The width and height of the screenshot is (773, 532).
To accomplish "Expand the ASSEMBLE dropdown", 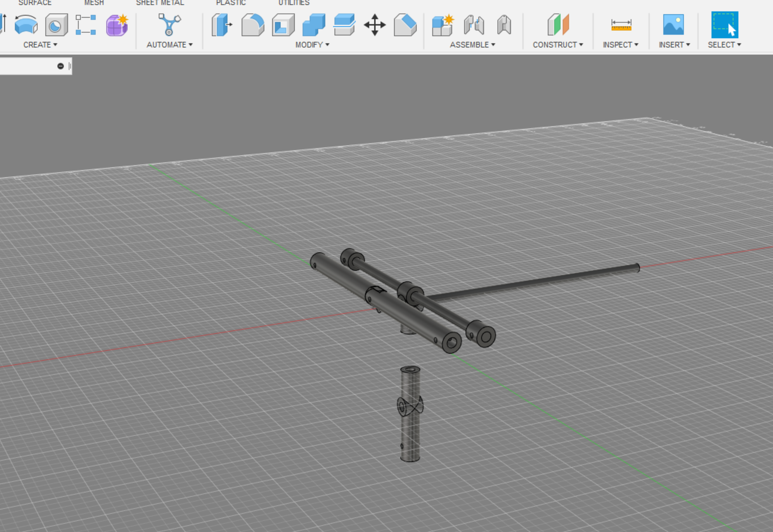I will point(471,44).
